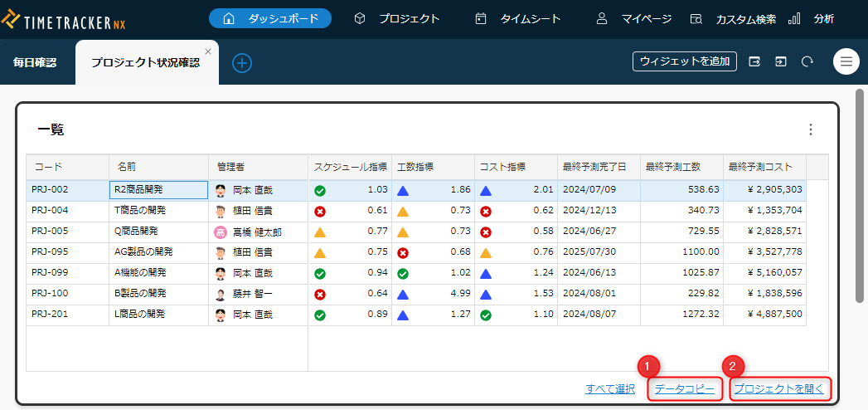
Task: Sort by the スケジュール指標 column header
Action: click(350, 167)
